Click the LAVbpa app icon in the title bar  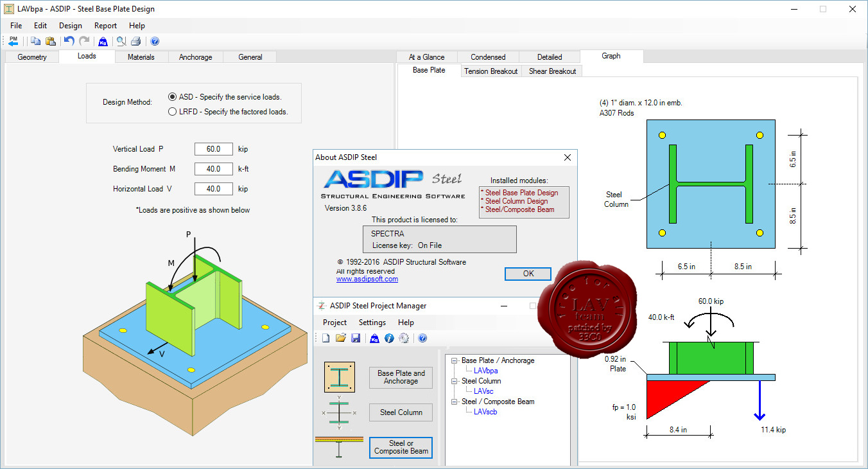[9, 9]
